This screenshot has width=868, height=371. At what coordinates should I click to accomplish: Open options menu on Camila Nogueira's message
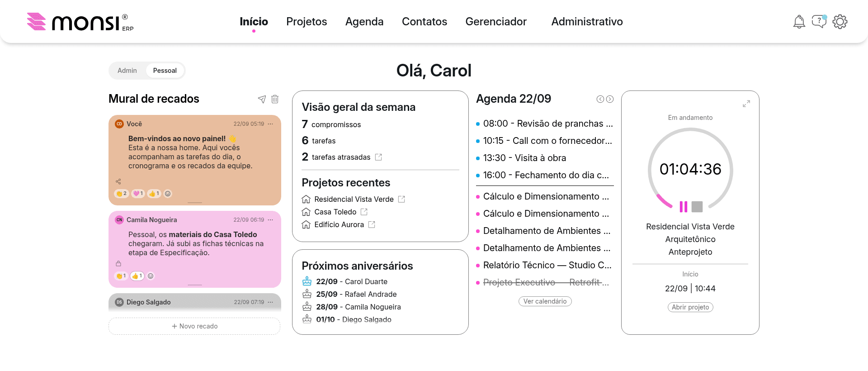click(x=270, y=220)
